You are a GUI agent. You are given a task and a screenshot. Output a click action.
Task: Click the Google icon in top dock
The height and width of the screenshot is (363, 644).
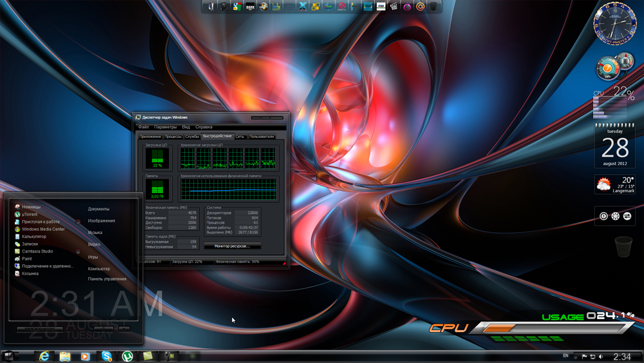(x=237, y=6)
